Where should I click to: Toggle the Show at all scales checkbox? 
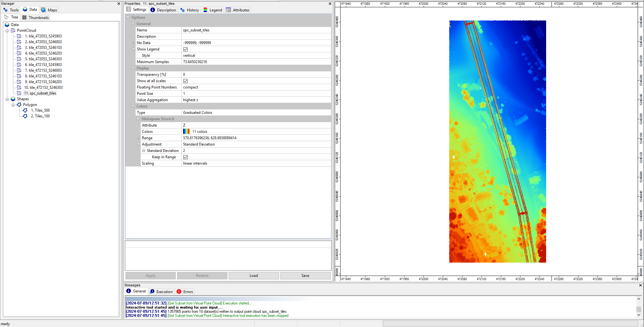186,81
